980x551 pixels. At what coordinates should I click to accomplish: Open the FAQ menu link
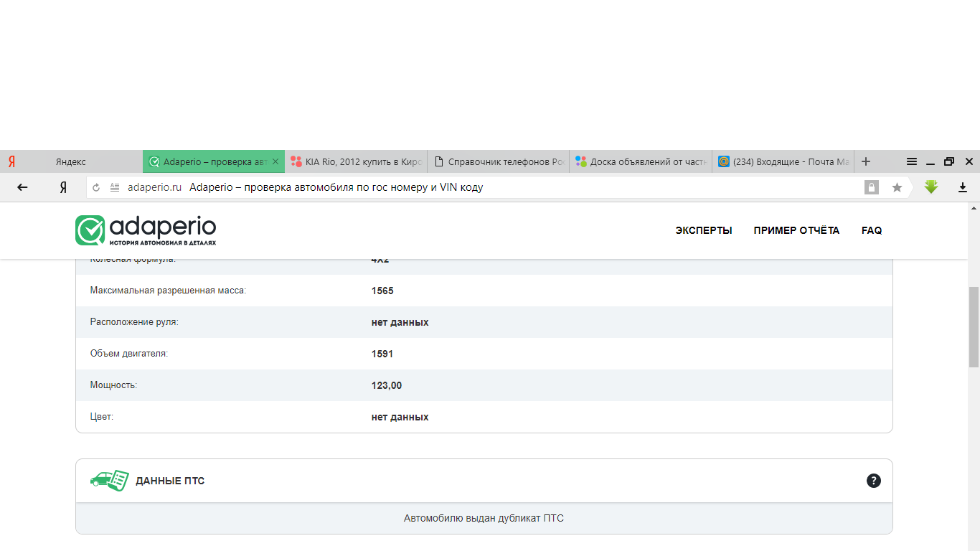(x=872, y=230)
